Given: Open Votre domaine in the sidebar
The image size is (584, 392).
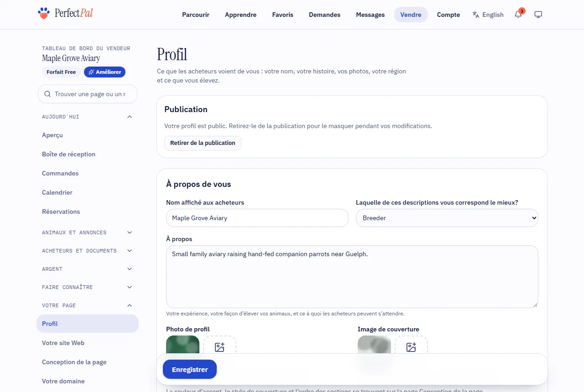Looking at the screenshot, I should coord(88,381).
